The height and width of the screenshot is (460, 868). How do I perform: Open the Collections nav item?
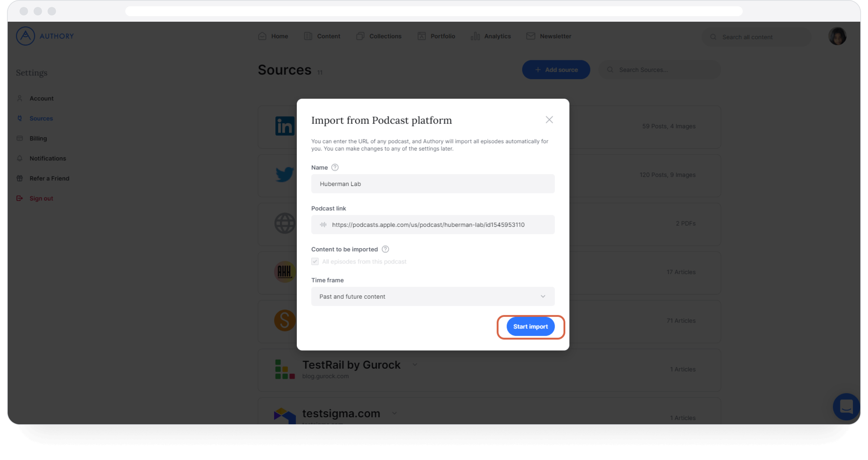pyautogui.click(x=379, y=36)
